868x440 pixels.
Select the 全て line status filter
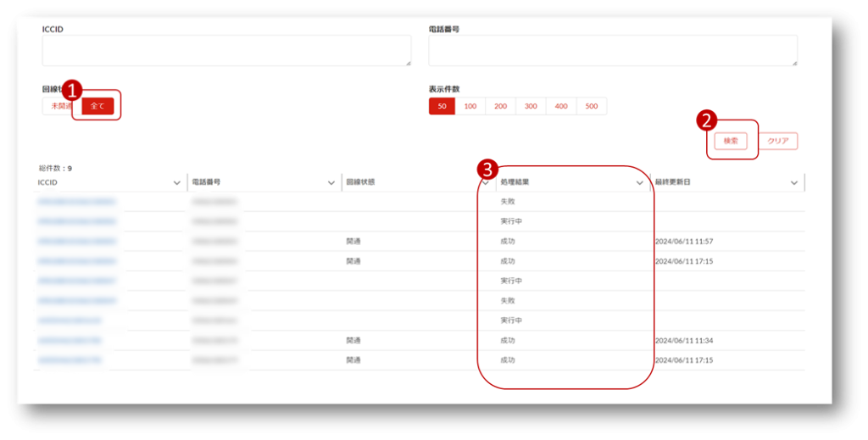97,106
